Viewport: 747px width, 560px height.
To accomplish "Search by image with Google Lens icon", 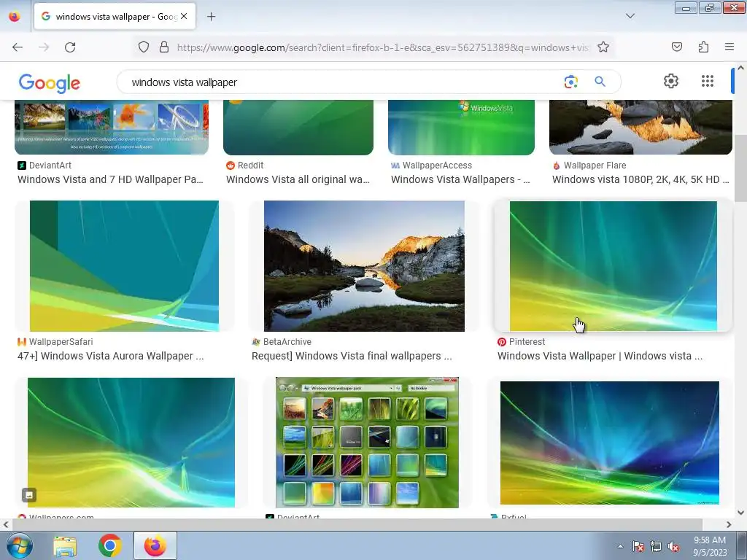I will (x=570, y=82).
